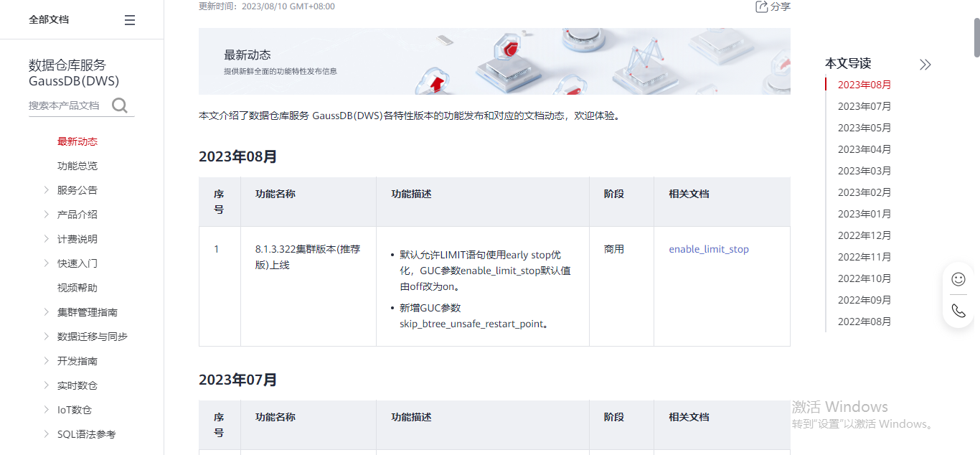The height and width of the screenshot is (455, 980).
Task: Jump to 2022年08月 in article guide
Action: tap(864, 322)
